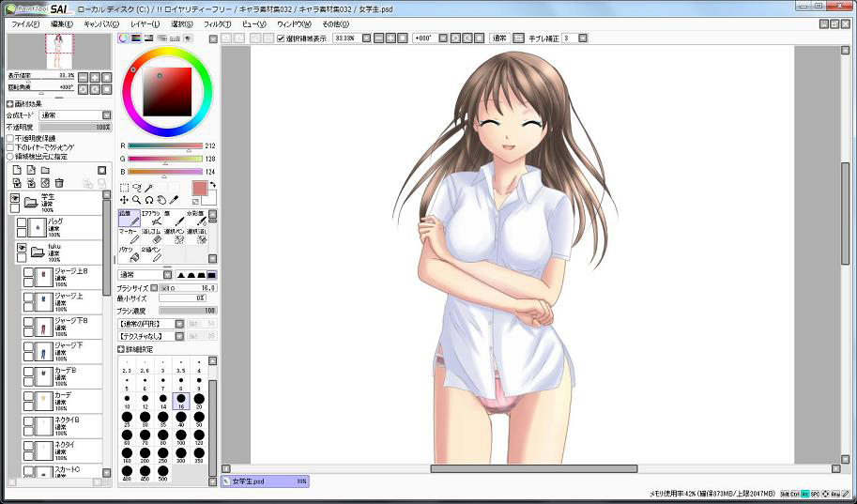
Task: Choose the Eyedropper color picker tool
Action: coord(174,200)
